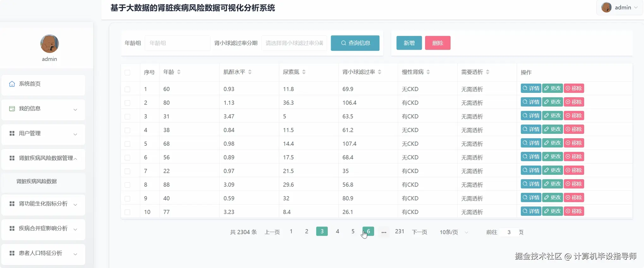Click 下一页 next page link
Screen dimensions: 644x268
420,232
